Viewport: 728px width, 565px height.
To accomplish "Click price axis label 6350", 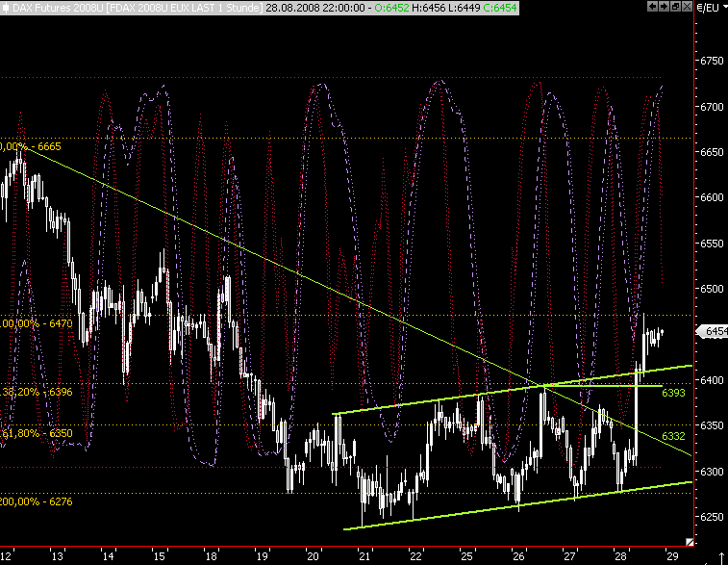I will 713,425.
